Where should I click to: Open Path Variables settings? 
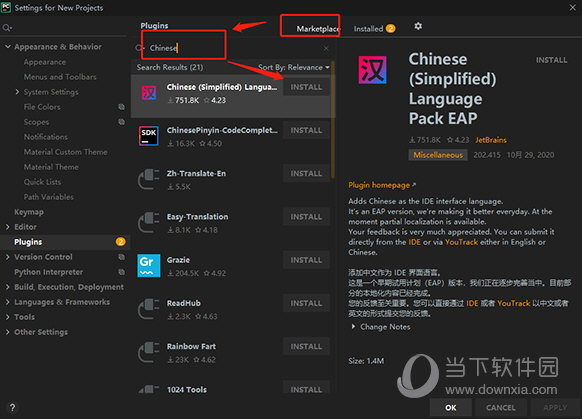coord(49,197)
